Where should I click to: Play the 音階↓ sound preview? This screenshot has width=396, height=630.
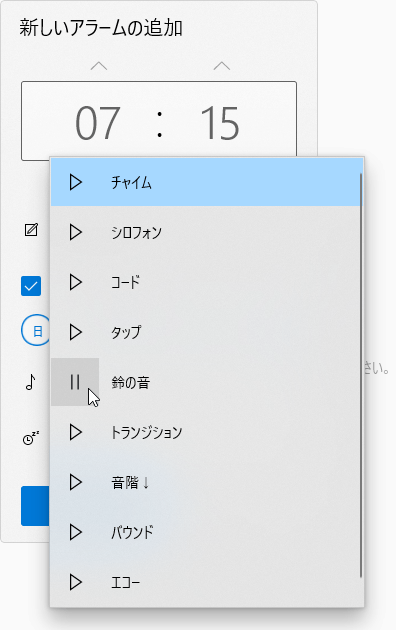[x=75, y=482]
